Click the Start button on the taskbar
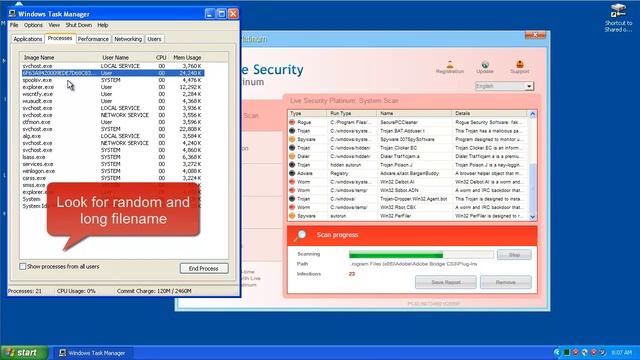 coord(24,352)
